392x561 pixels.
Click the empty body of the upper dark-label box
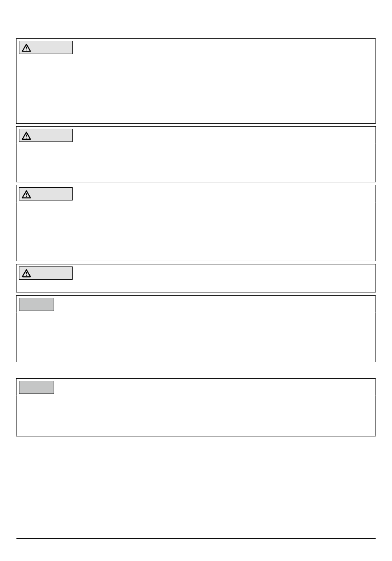click(196, 336)
